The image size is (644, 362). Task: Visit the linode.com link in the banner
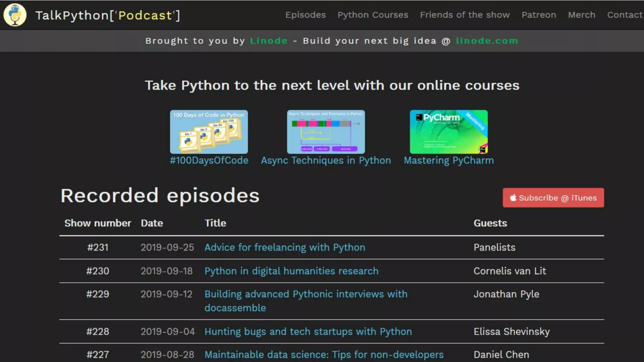click(x=487, y=41)
